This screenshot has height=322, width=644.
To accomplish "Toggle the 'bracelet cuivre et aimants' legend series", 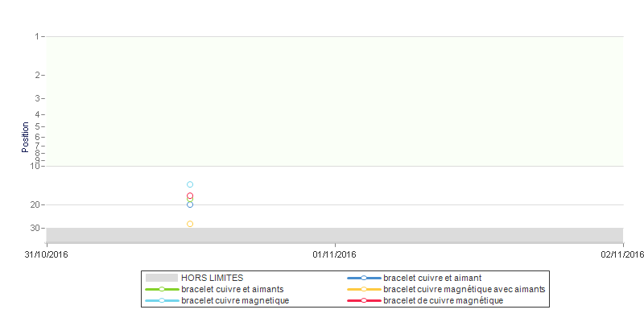I will pos(214,289).
